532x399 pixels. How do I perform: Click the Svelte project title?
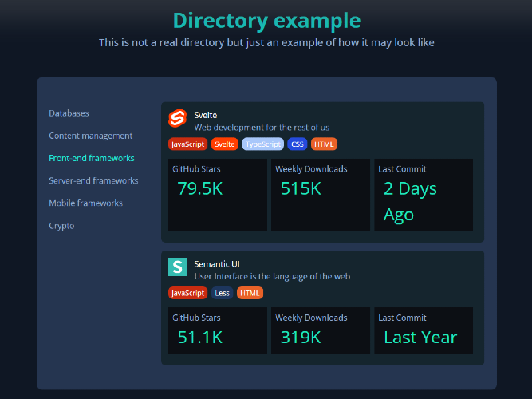pos(206,115)
